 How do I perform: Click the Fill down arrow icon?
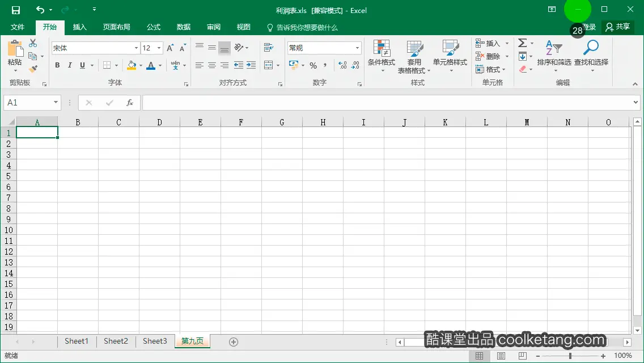[523, 56]
